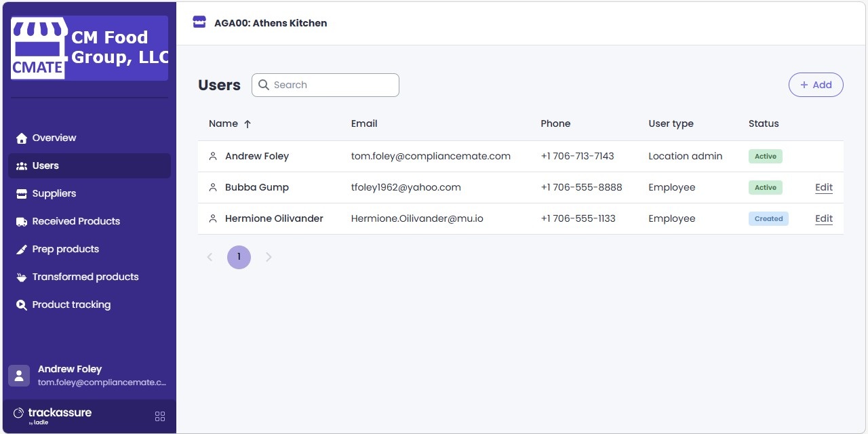Screen dimensions: 868x434
Task: Click Bubba Gump name cell
Action: coord(257,187)
